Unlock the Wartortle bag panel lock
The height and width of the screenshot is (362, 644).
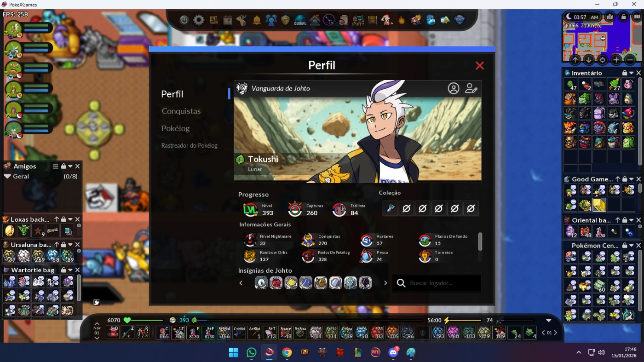[x=63, y=270]
